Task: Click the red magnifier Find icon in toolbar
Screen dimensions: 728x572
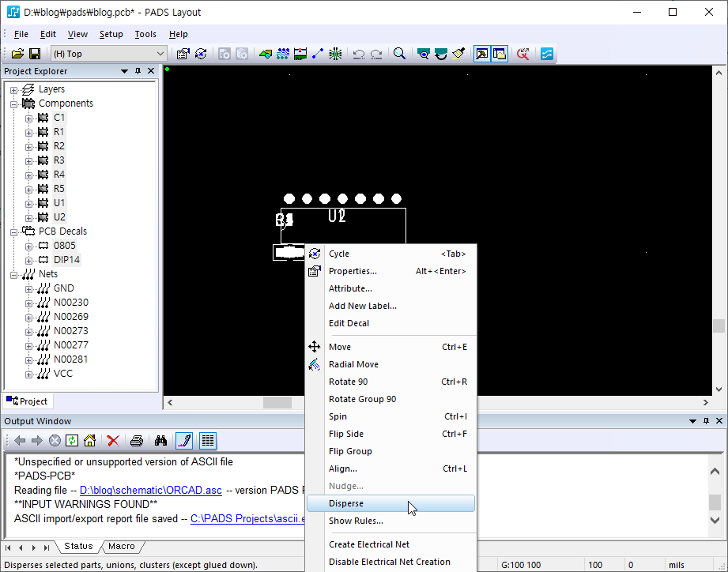Action: click(522, 54)
